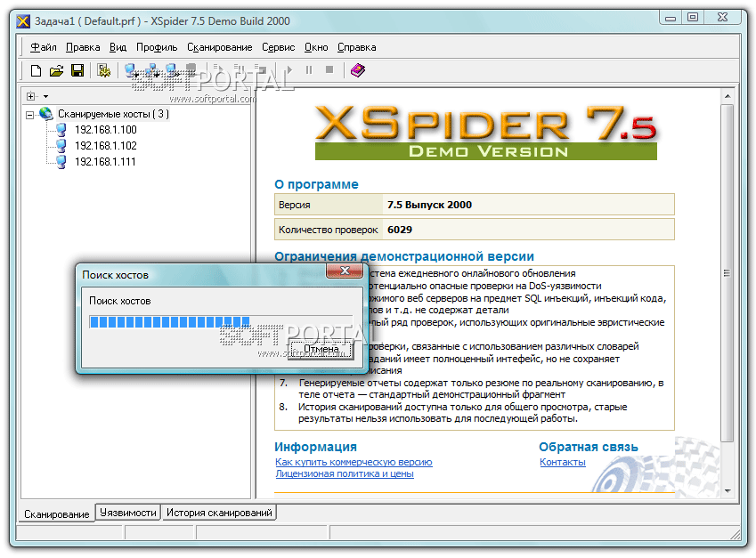Collapse the Сканируемые хосты tree node
This screenshot has width=756, height=558.
pos(30,115)
